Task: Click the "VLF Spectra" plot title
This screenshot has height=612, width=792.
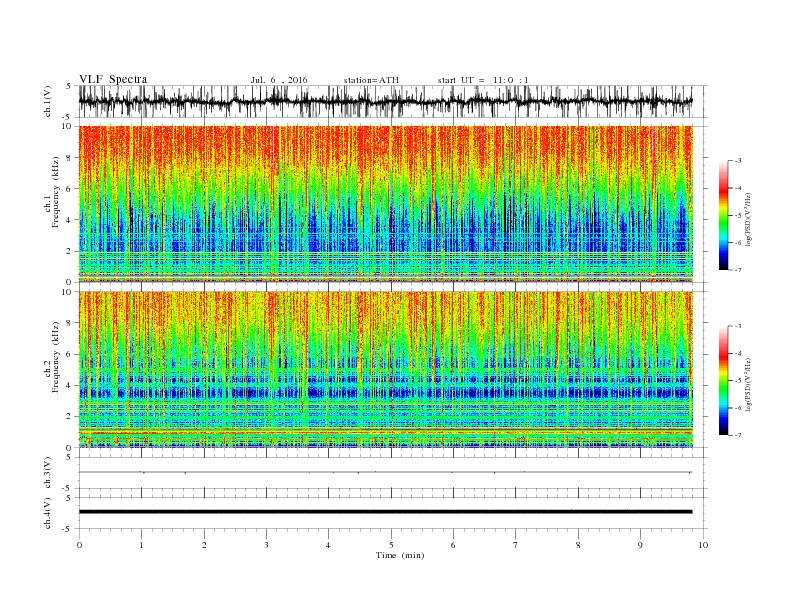Action: click(x=113, y=79)
